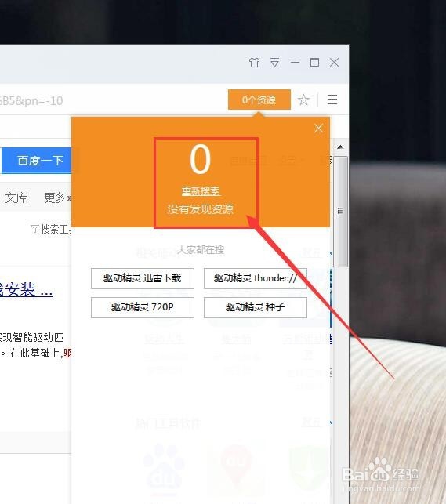Click the address bar URL text

(x=31, y=101)
